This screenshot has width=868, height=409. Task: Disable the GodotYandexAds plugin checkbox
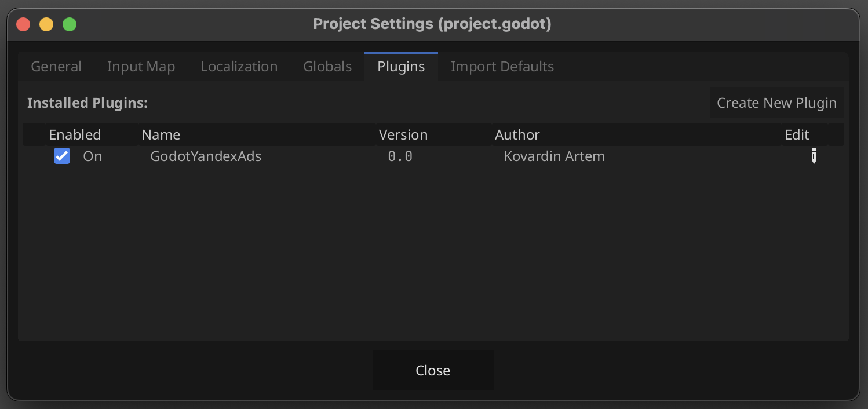pyautogui.click(x=62, y=156)
